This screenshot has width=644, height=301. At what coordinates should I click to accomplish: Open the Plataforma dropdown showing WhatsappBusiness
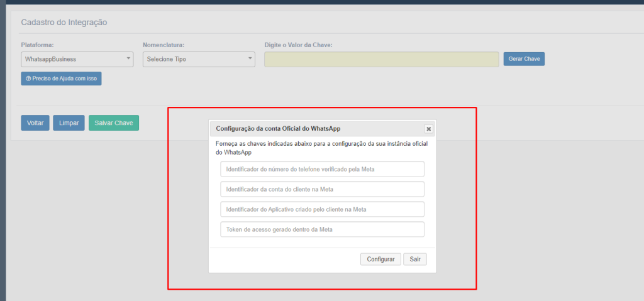77,59
